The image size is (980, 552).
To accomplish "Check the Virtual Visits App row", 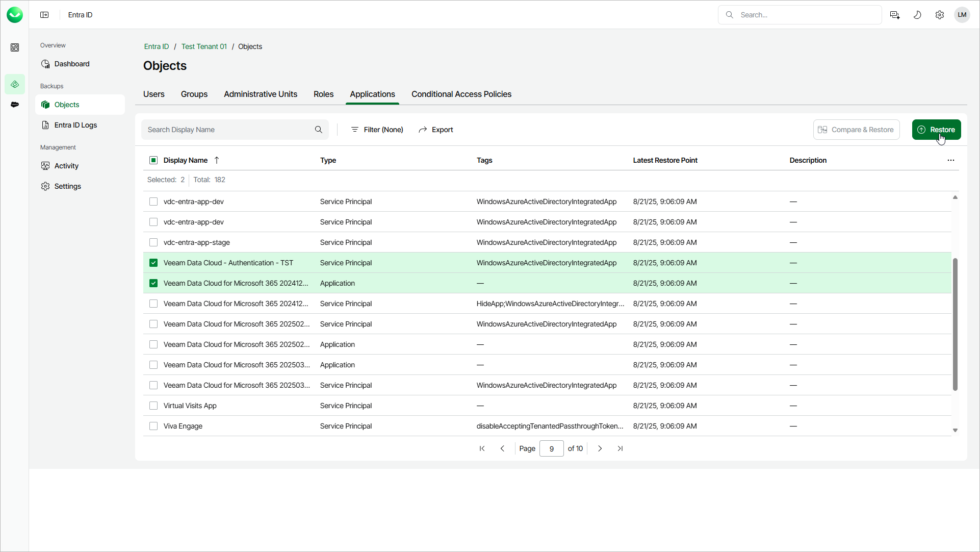I will click(153, 406).
